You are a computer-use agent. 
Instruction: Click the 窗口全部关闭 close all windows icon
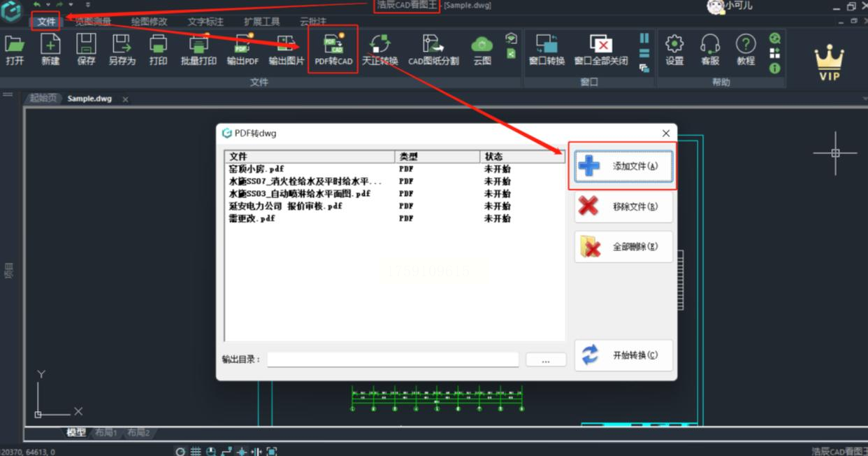(x=600, y=44)
